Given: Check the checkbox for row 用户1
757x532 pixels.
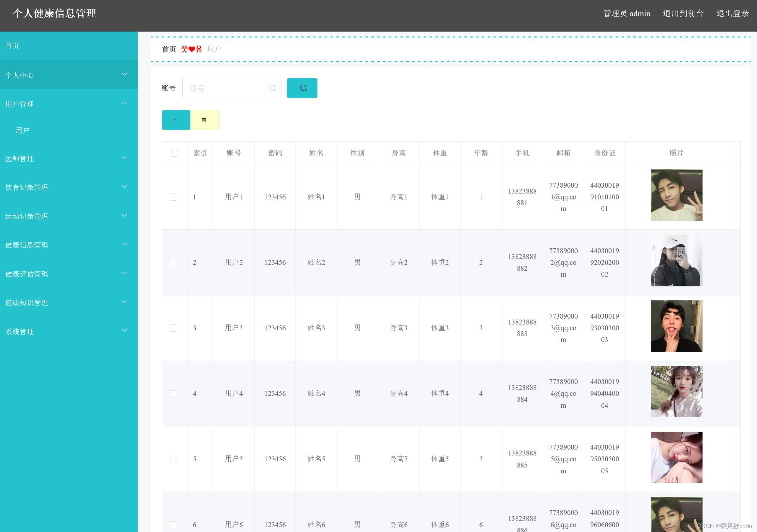Looking at the screenshot, I should tap(174, 197).
